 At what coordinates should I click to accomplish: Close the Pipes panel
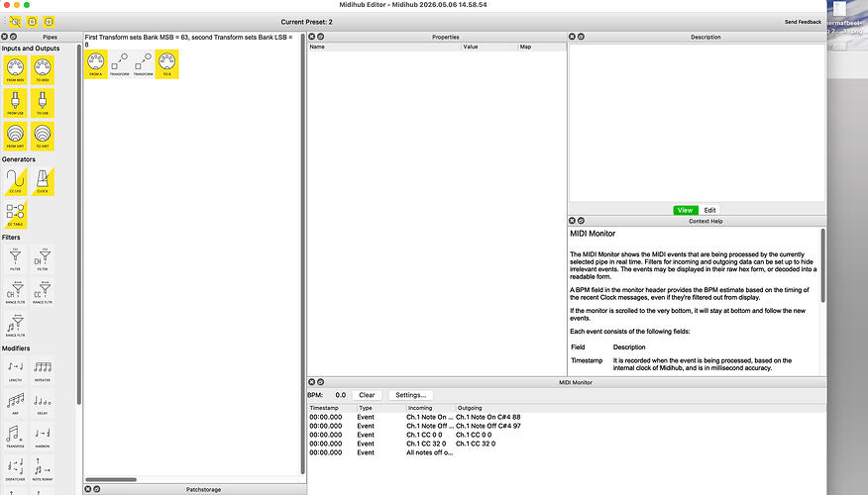coord(4,37)
